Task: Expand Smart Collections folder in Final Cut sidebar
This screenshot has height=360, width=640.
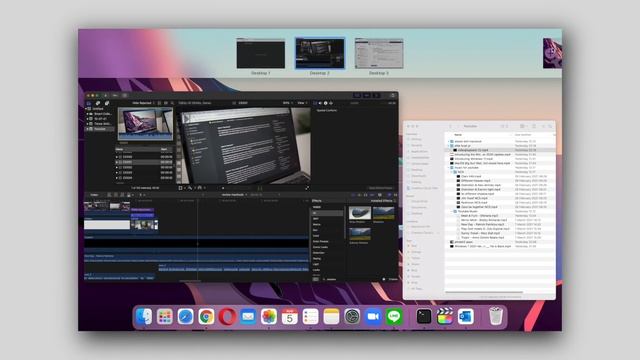Action: coord(88,114)
